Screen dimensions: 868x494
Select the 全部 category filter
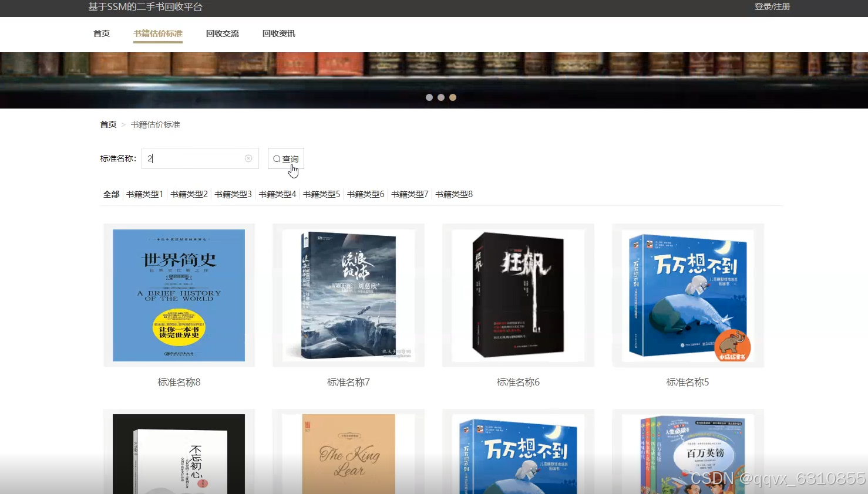tap(112, 194)
